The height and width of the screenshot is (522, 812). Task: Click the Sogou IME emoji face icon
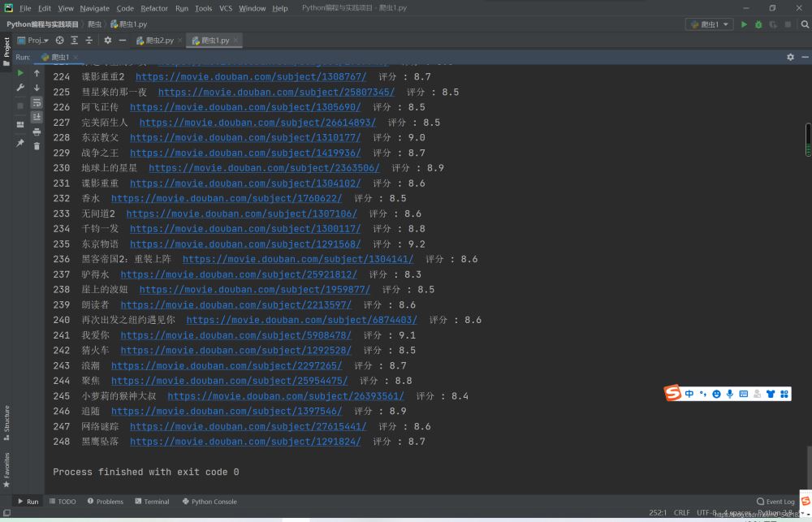(x=716, y=394)
